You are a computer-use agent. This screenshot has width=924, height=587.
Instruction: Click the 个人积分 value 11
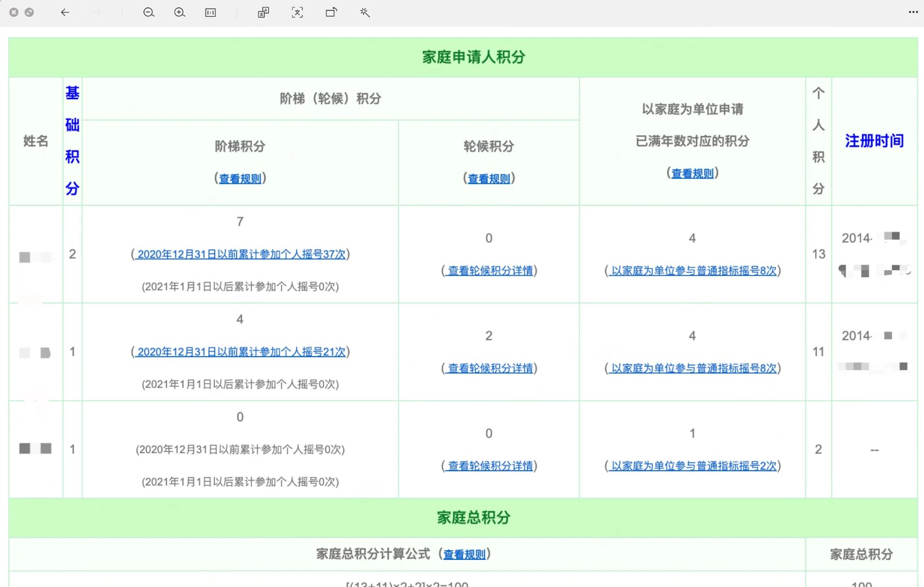(x=818, y=352)
